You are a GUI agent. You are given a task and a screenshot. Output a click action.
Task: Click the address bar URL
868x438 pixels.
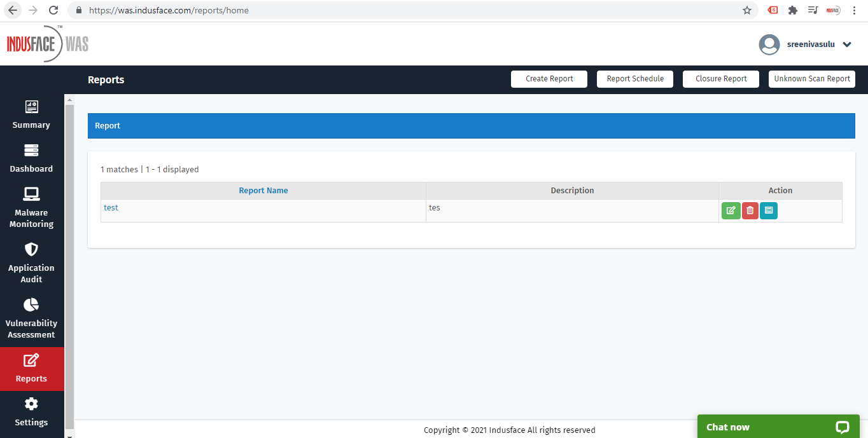[169, 10]
